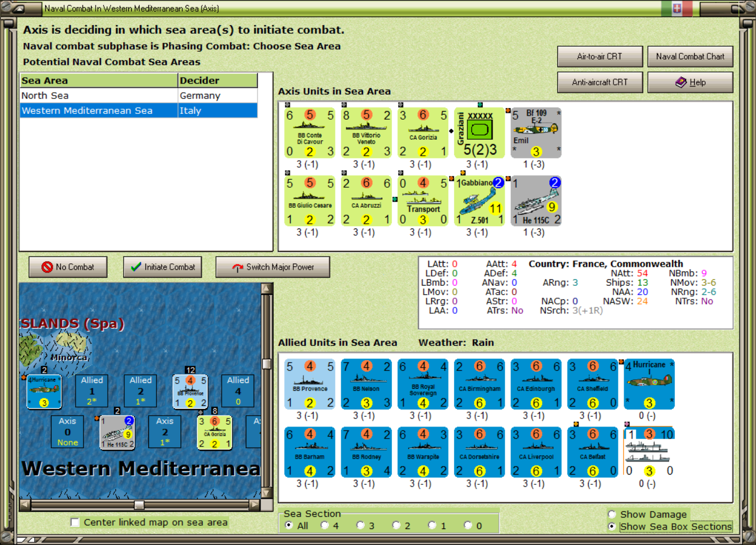The image size is (756, 545).
Task: Select the Allied convoy ships counter
Action: point(649,452)
